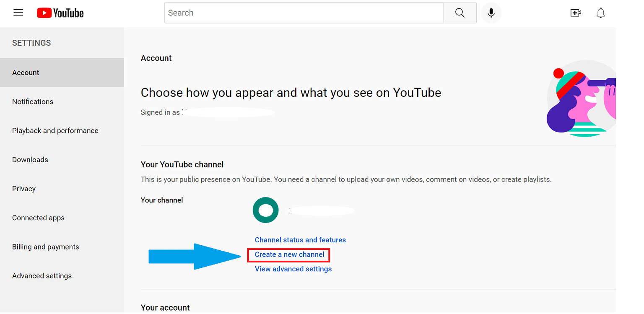Open Downloads settings
Viewport: 644px width, 314px height.
pos(30,160)
